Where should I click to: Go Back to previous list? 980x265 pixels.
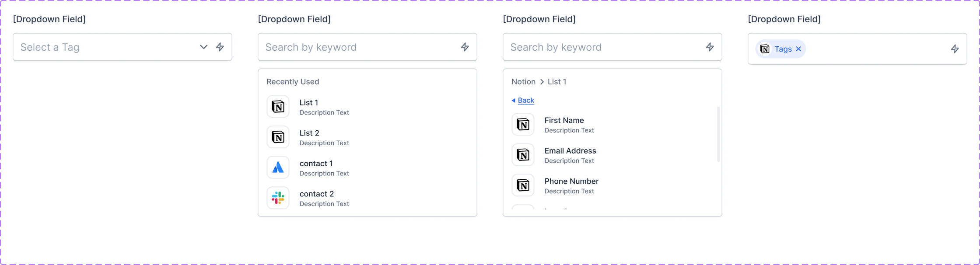526,100
